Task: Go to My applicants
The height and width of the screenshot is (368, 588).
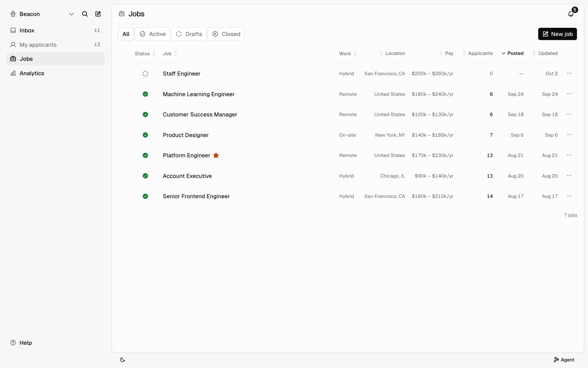Action: click(x=56, y=44)
